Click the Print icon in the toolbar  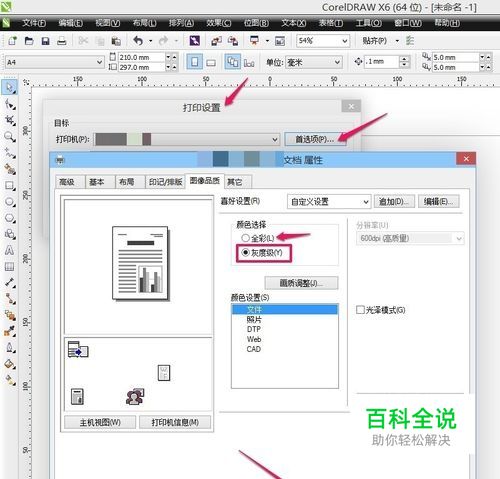click(x=62, y=41)
